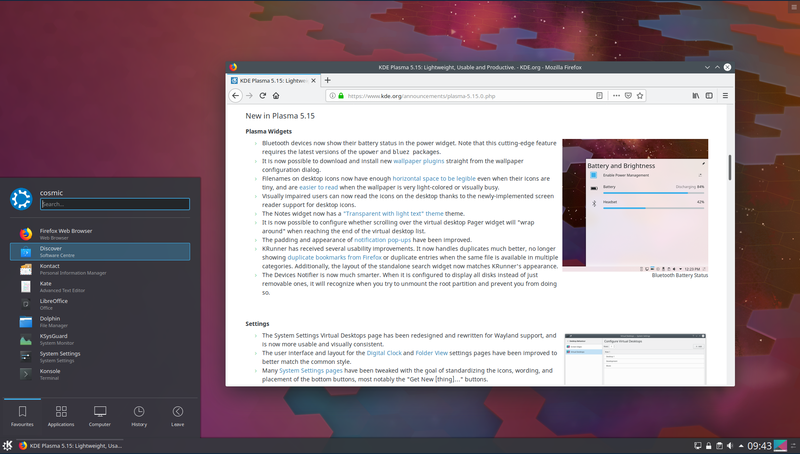Launch Kontact Personal Information Manager
This screenshot has height=454, width=800.
[100, 269]
